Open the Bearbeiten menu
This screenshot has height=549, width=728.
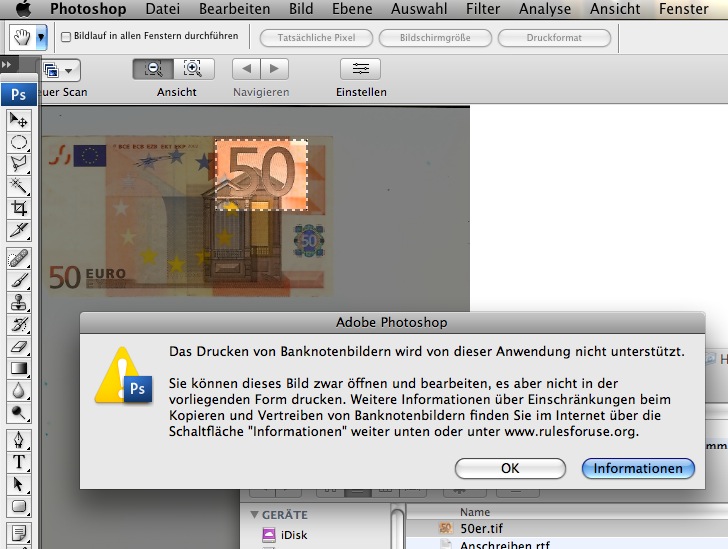234,9
